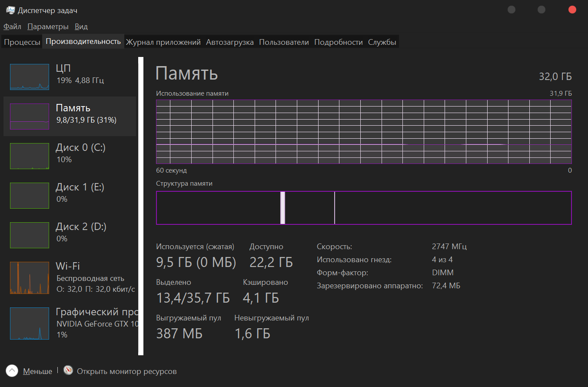Click the Память mini graph in sidebar
The image size is (588, 387).
point(29,117)
